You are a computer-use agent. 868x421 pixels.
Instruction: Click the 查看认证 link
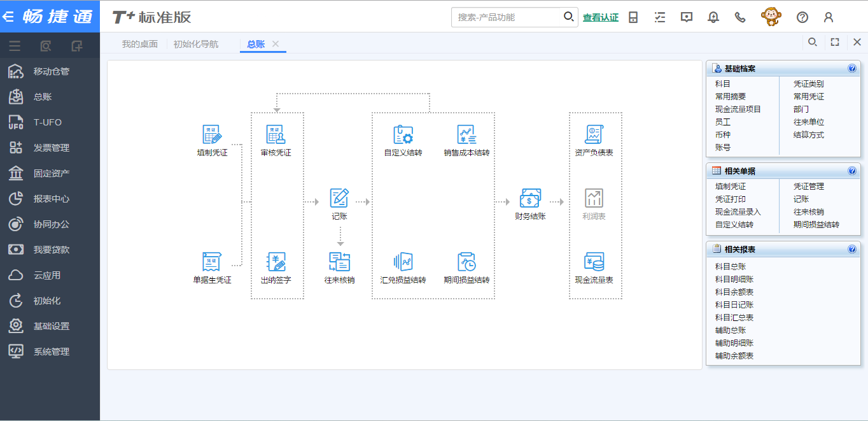tap(600, 18)
